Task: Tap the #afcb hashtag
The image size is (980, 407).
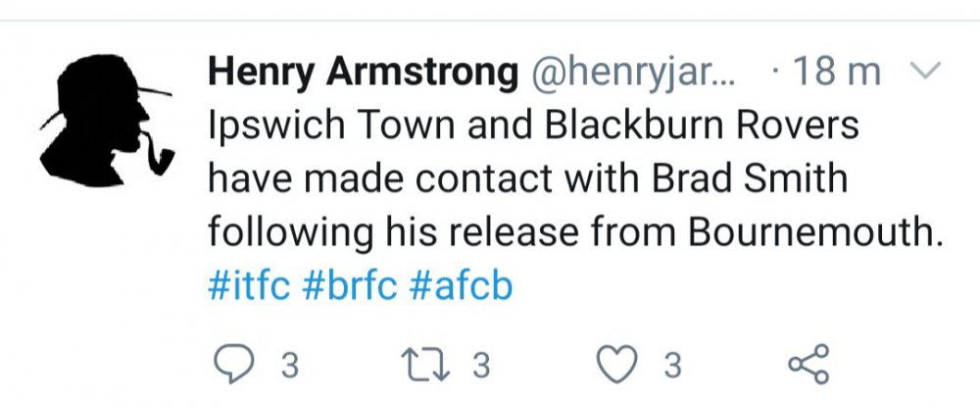Action: (460, 287)
